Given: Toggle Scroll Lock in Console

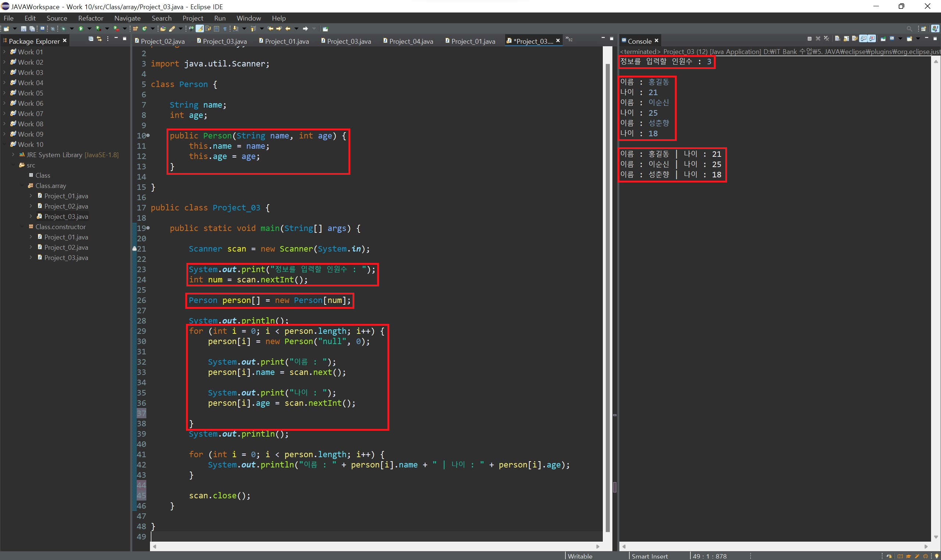Looking at the screenshot, I should pos(846,39).
